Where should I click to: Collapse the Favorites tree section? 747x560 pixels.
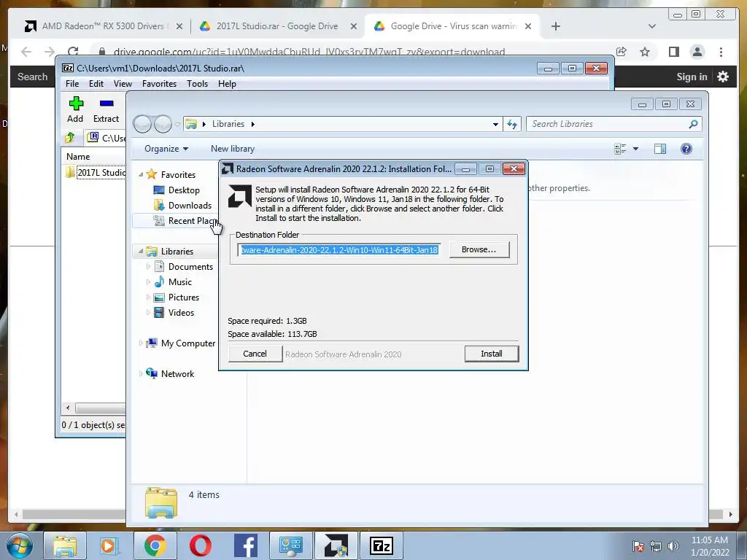click(x=141, y=175)
